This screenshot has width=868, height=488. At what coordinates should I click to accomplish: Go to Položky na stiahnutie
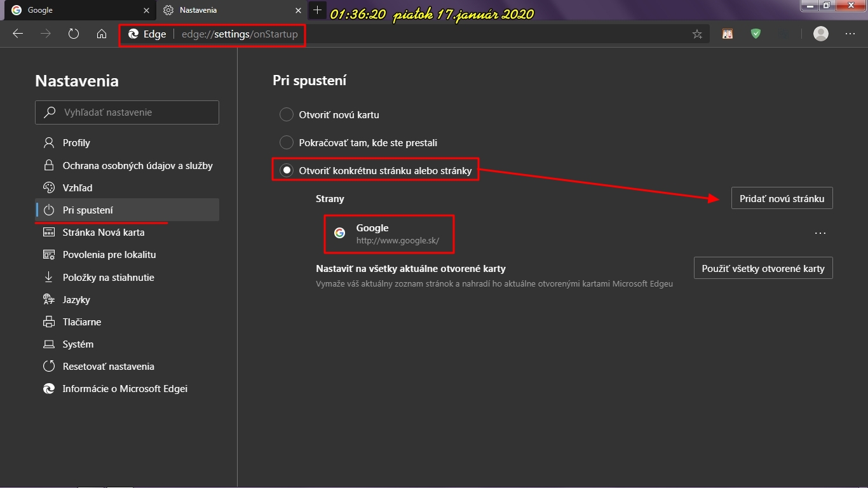(127, 277)
